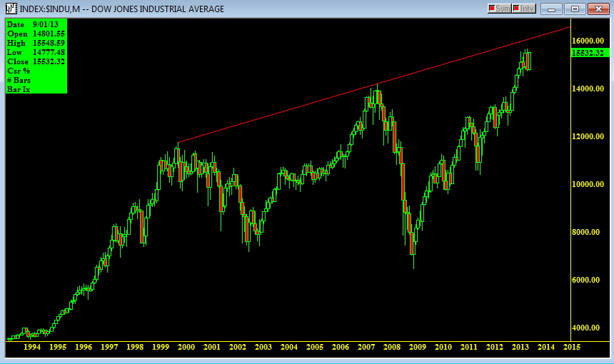Click the 2005 label on time axis
The height and width of the screenshot is (364, 614).
pos(314,347)
